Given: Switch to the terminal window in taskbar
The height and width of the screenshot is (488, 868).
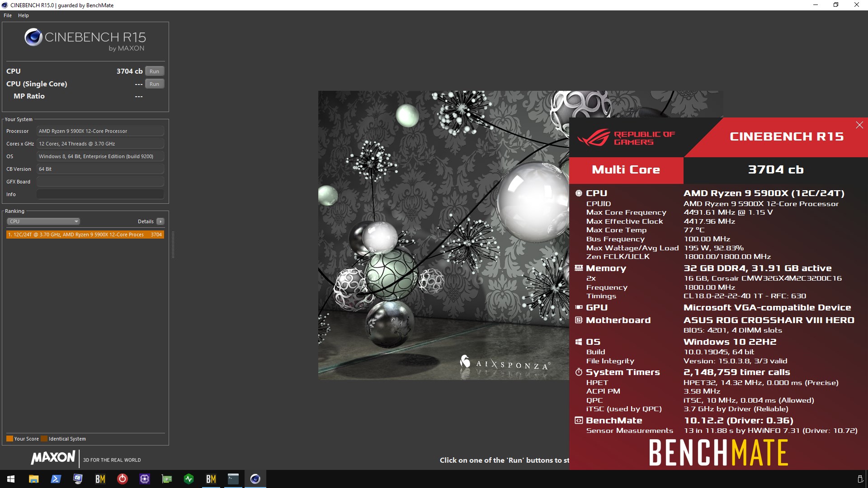Looking at the screenshot, I should click(x=233, y=479).
